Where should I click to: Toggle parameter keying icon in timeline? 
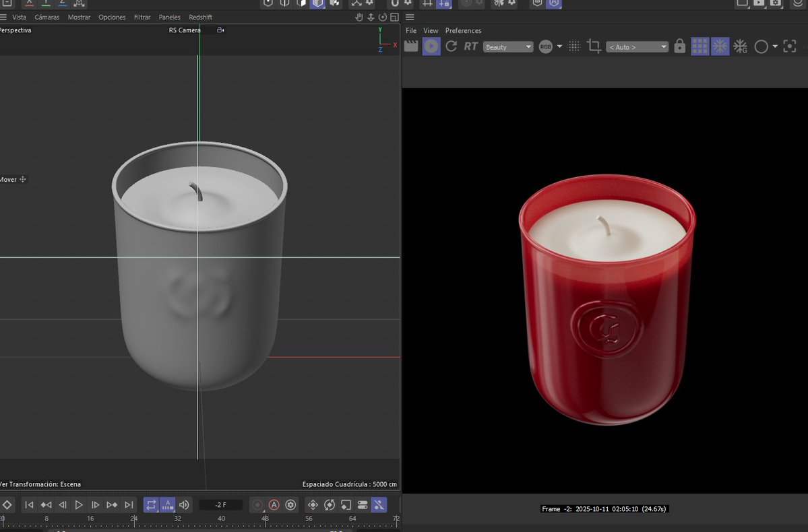pos(363,504)
